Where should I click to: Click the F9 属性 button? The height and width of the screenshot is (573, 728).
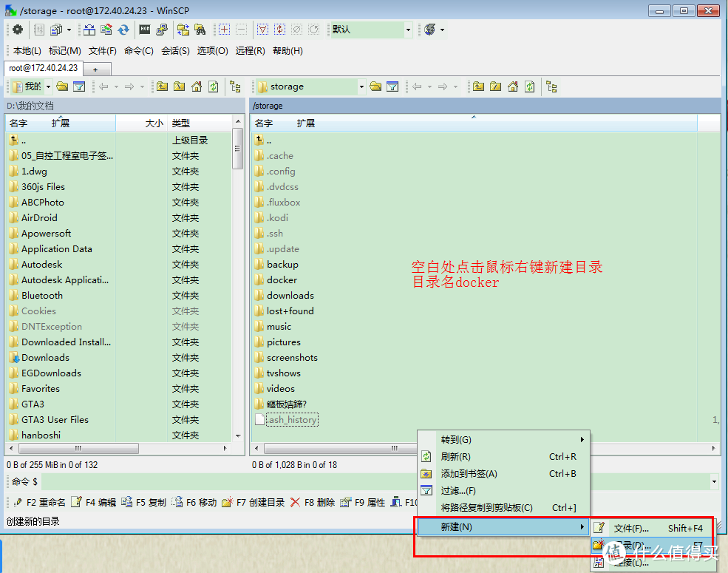[363, 503]
